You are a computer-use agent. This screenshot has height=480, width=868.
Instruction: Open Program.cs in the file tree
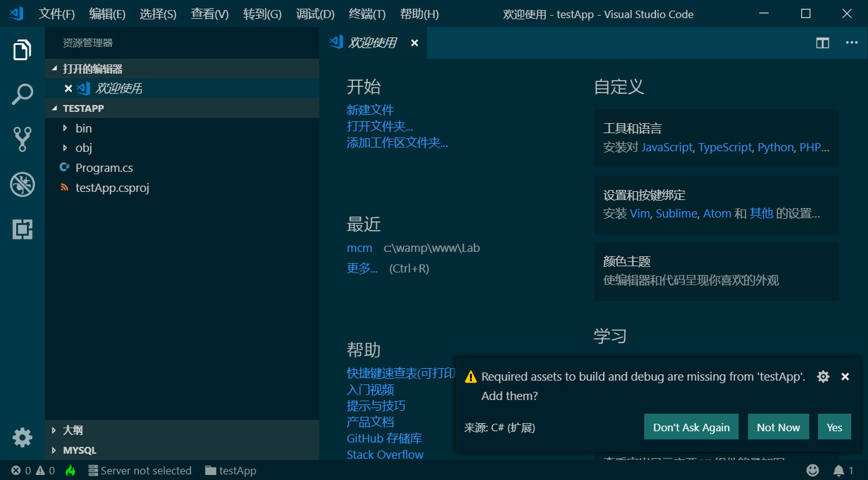[104, 168]
